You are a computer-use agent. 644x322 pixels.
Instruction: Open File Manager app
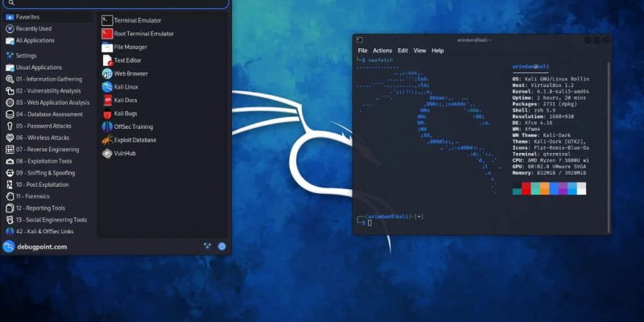coord(125,47)
